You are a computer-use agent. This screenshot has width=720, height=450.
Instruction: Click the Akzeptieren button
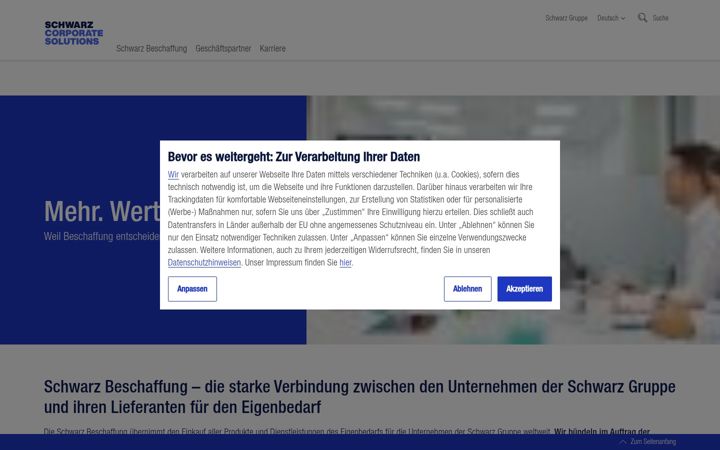[x=524, y=289]
